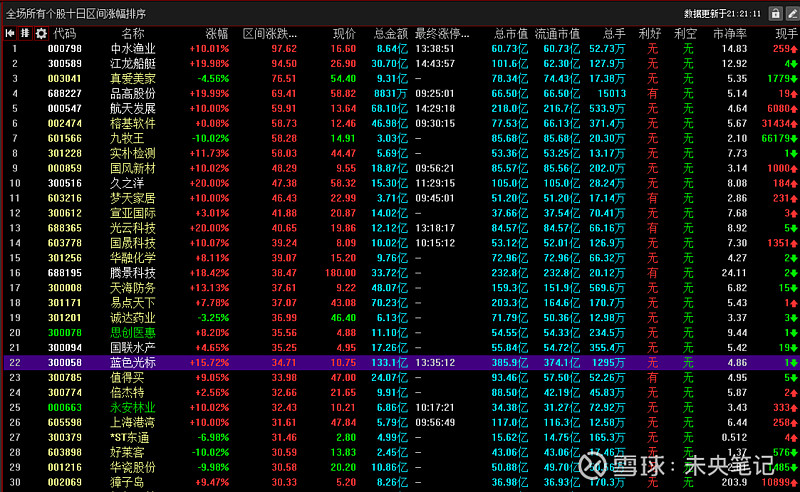Click the 市净率 column header

coord(728,33)
